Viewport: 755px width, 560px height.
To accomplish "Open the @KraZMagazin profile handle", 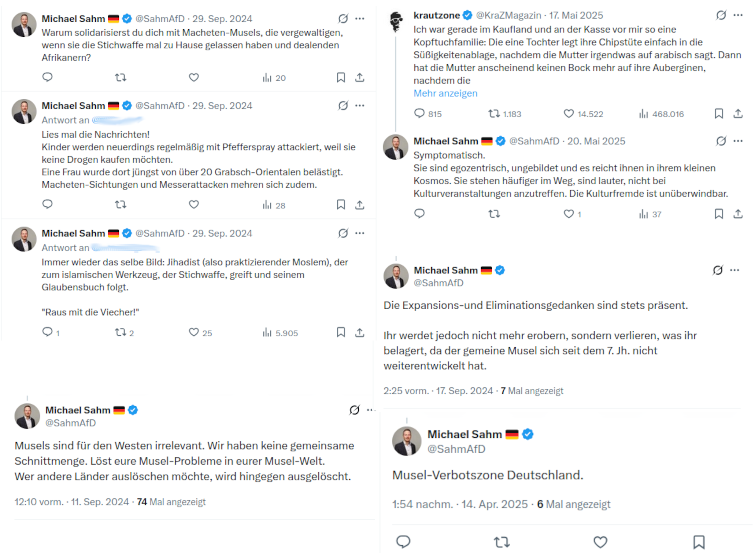I will 508,15.
